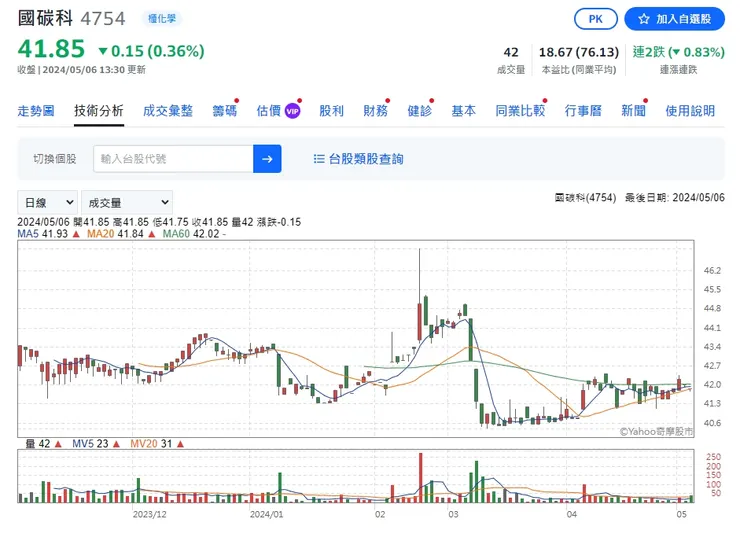Click the 18.67 (76.13) P/E ratio value
740x533 pixels.
point(579,52)
